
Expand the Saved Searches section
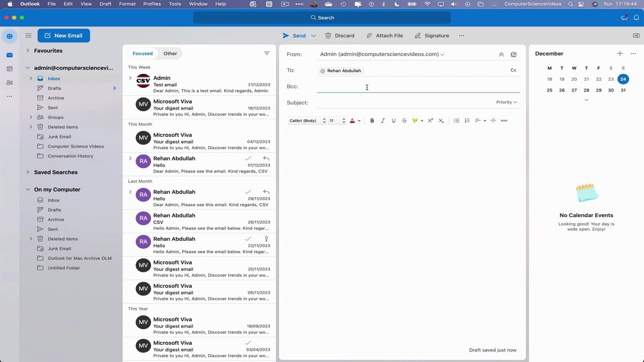28,172
